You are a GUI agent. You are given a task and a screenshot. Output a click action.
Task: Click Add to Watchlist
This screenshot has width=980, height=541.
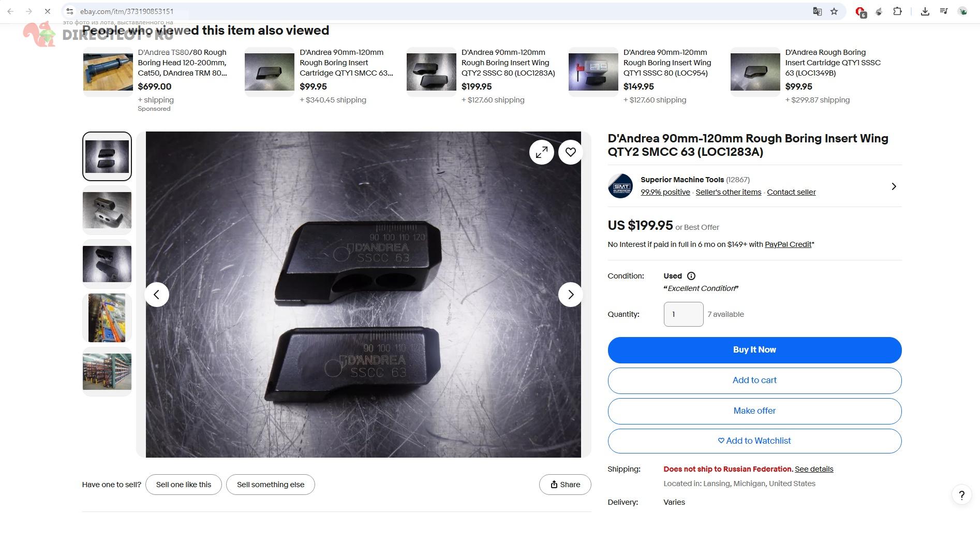click(754, 441)
